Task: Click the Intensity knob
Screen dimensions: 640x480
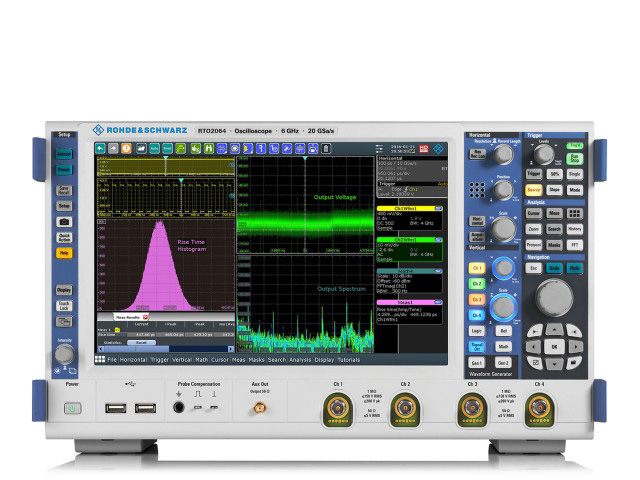Action: click(64, 354)
